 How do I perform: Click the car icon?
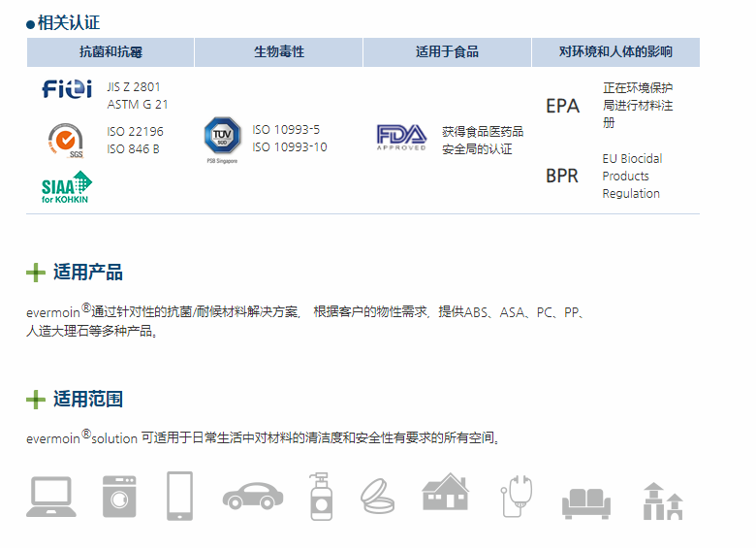click(x=253, y=498)
